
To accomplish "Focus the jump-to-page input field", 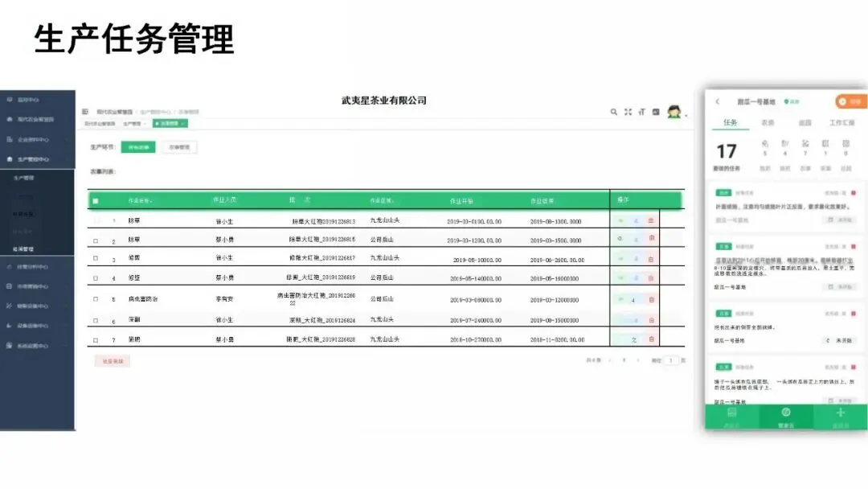I will tap(671, 360).
